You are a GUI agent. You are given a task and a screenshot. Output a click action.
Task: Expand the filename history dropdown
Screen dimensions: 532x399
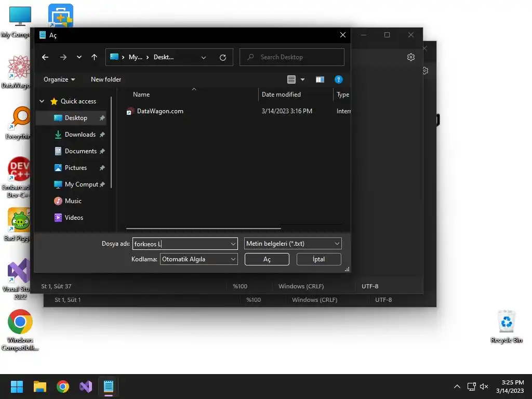pyautogui.click(x=233, y=244)
